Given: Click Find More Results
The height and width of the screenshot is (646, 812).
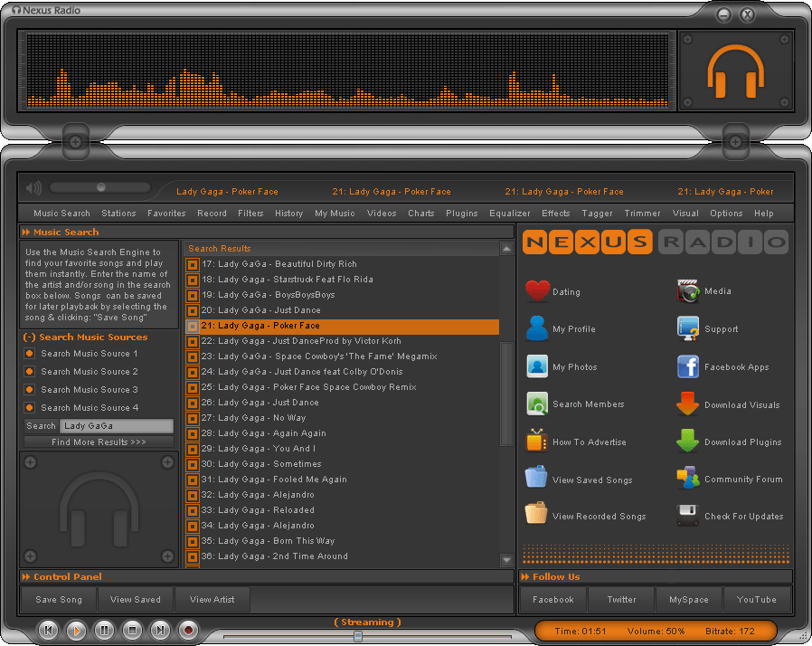Looking at the screenshot, I should tap(99, 442).
